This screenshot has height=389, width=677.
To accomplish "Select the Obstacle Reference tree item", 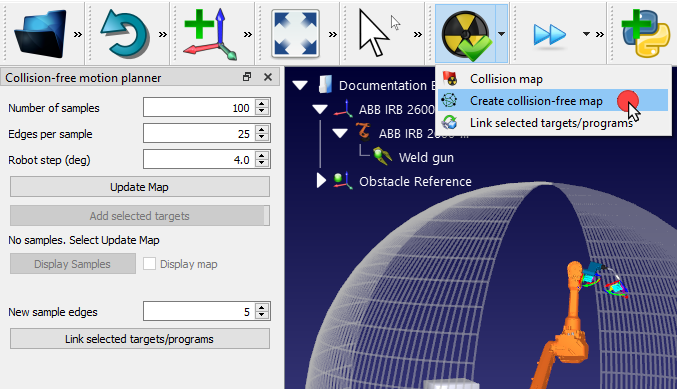I will [415, 181].
